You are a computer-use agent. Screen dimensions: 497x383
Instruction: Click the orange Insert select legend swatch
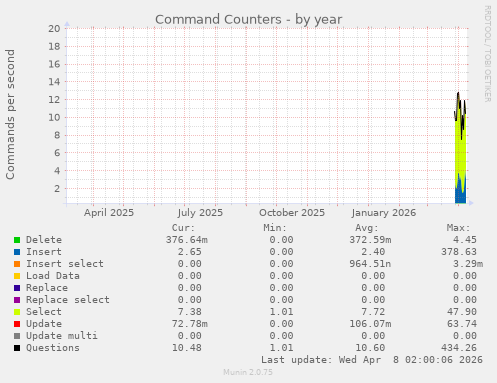pyautogui.click(x=17, y=264)
